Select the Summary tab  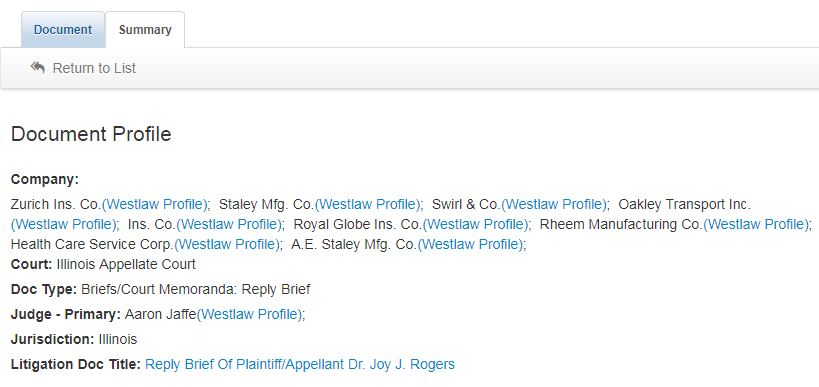[145, 30]
